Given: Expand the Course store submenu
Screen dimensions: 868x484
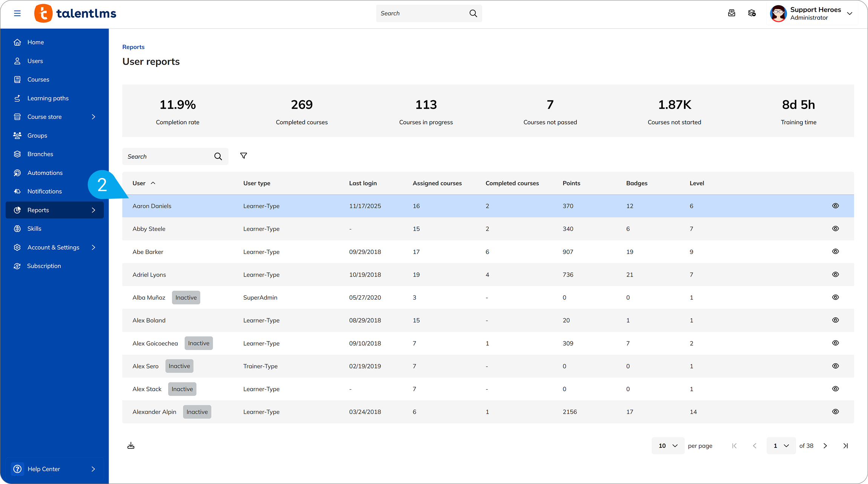Looking at the screenshot, I should point(93,117).
